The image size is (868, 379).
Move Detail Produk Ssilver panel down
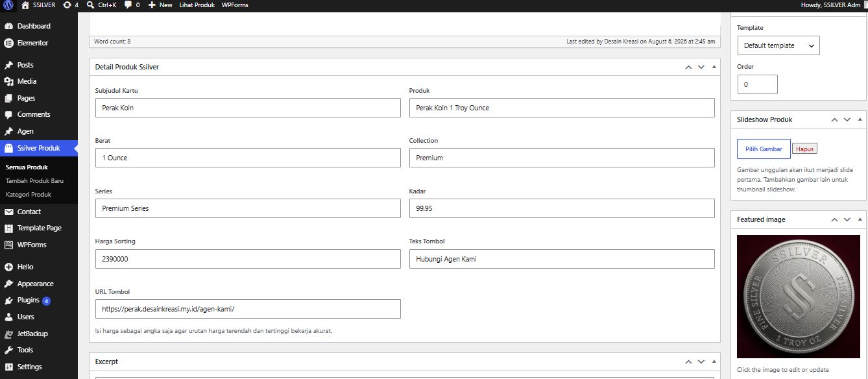[x=701, y=67]
